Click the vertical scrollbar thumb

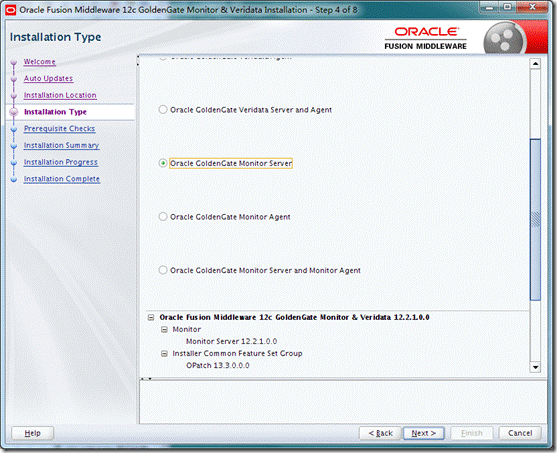click(535, 220)
